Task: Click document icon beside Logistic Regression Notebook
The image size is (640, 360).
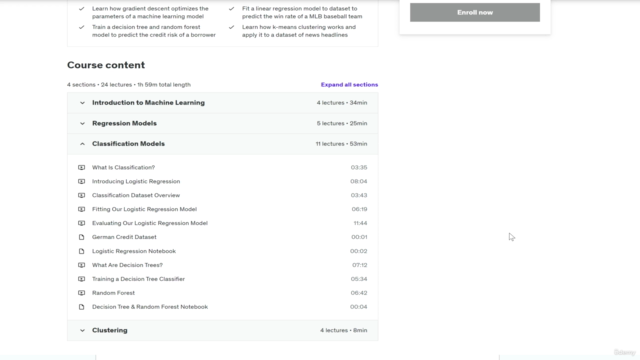Action: (x=82, y=251)
